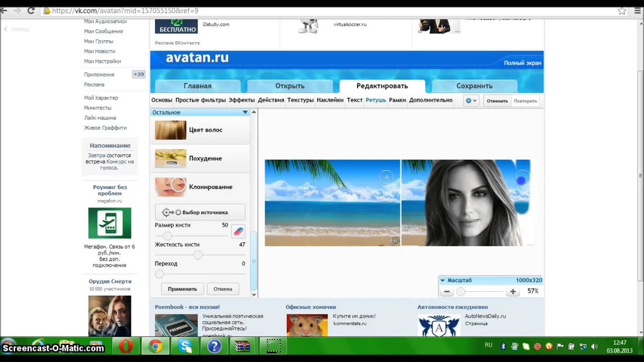
Task: Switch to the Главная tab
Action: tap(197, 86)
